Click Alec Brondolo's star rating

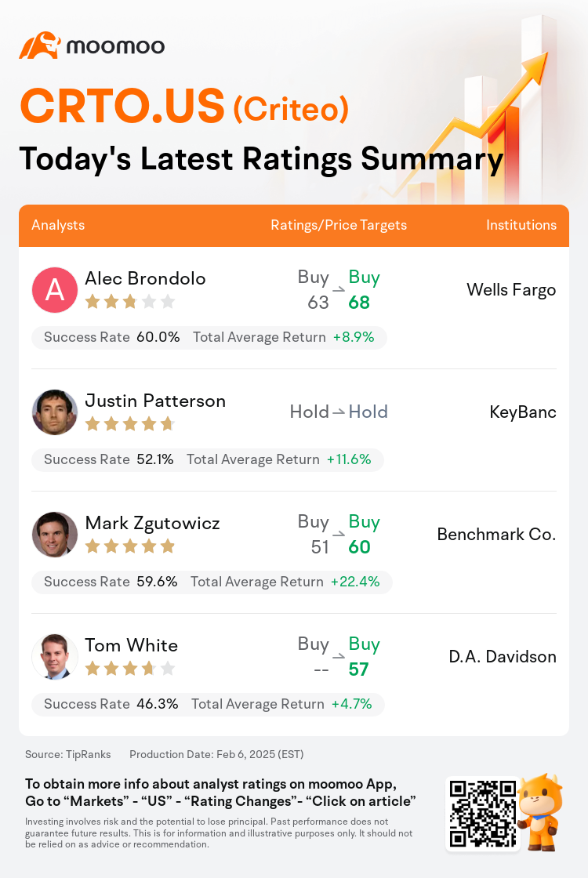[x=130, y=303]
